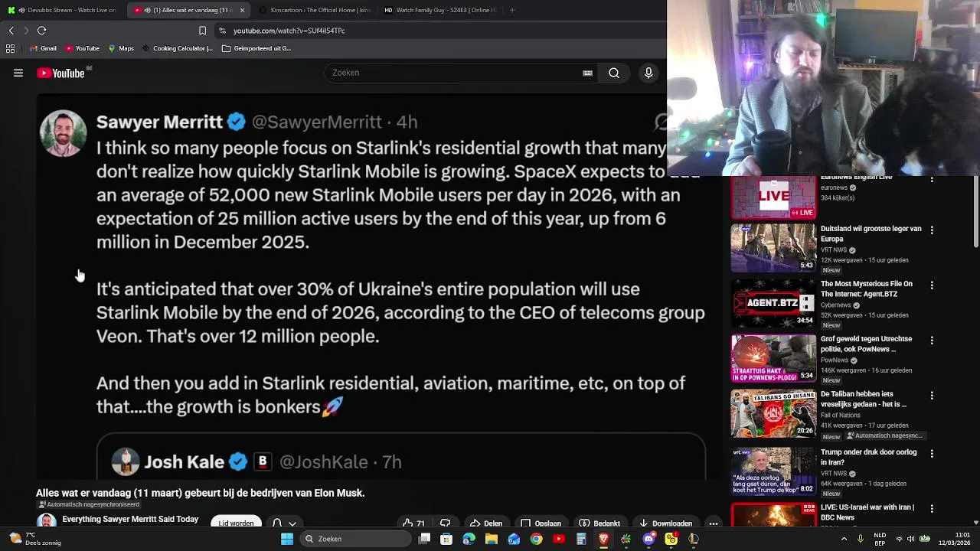This screenshot has height=551, width=980.
Task: Open the Euronews LIVE thumbnail
Action: 773,197
